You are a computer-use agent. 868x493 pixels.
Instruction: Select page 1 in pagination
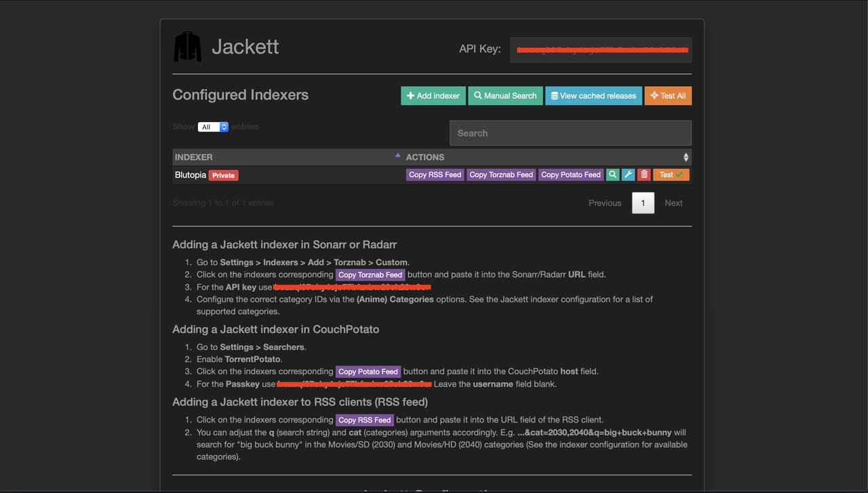click(643, 203)
